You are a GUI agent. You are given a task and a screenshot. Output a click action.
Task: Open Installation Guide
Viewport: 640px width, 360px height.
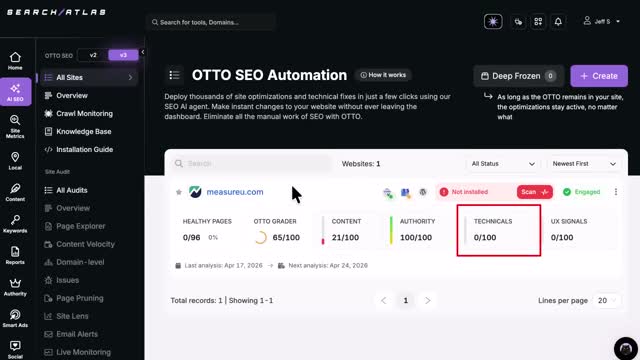(x=84, y=149)
